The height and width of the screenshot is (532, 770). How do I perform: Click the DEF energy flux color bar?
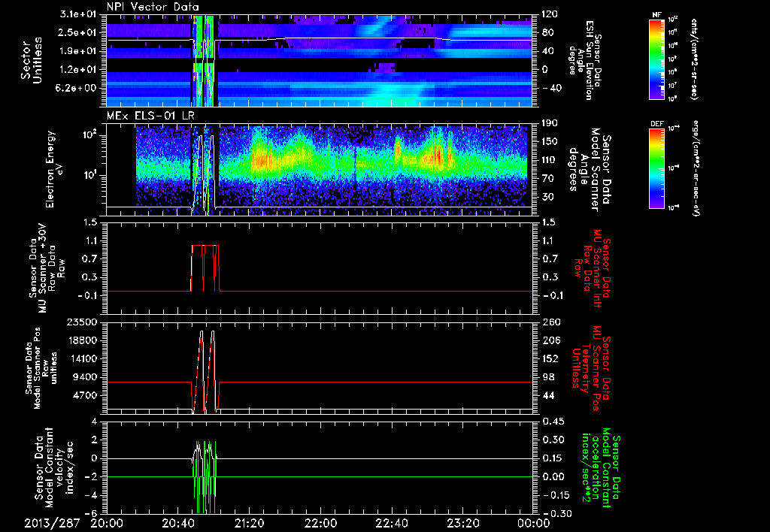tap(656, 168)
